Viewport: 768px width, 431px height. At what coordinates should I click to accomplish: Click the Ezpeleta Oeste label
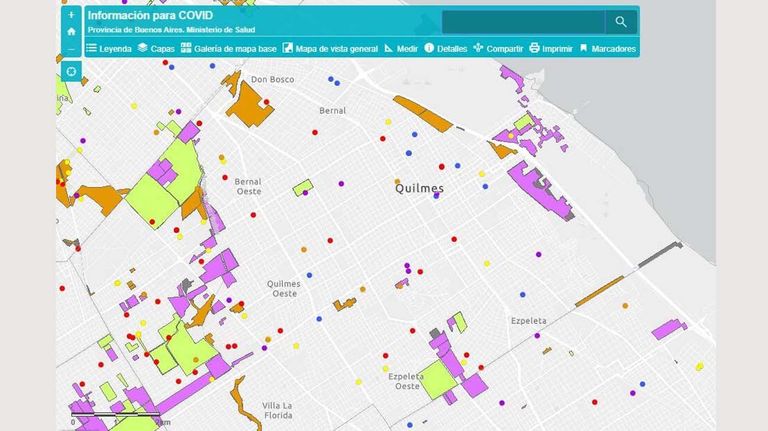point(406,381)
